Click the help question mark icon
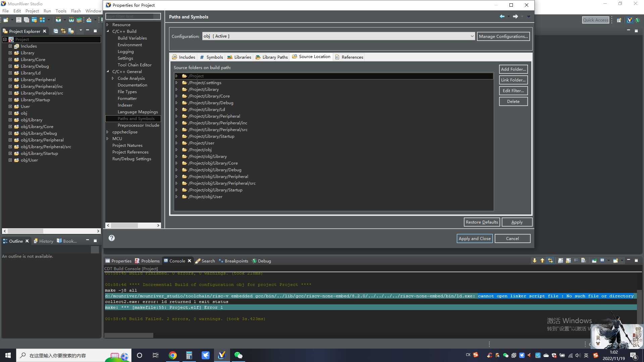The height and width of the screenshot is (362, 644). pos(112,238)
